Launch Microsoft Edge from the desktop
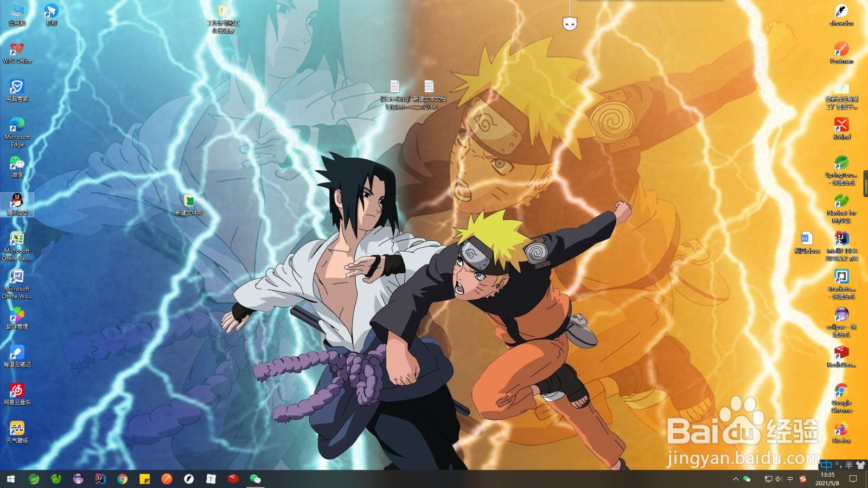Viewport: 868px width, 488px height. (17, 132)
